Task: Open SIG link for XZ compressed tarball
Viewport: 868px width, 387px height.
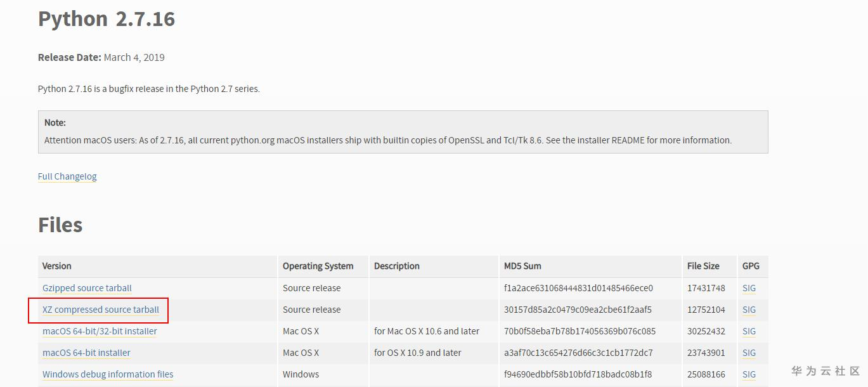Action: [749, 310]
